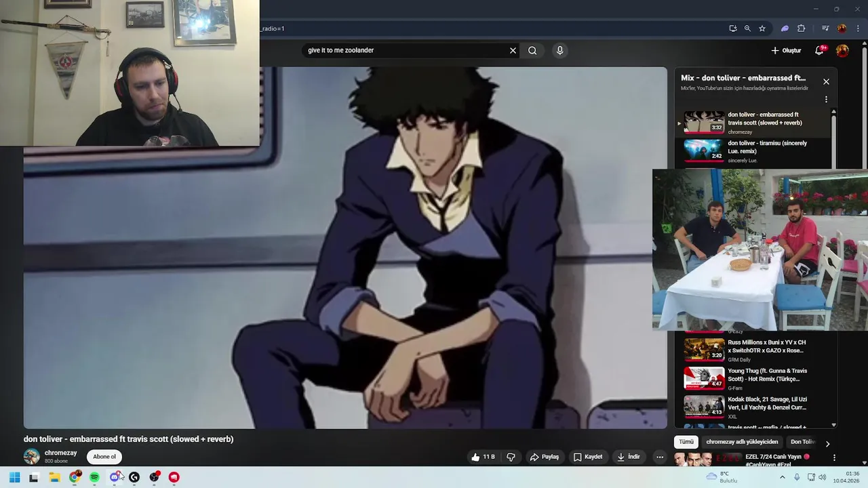Dislike the video with thumbs down
Screen dimensions: 868x488
(511, 457)
